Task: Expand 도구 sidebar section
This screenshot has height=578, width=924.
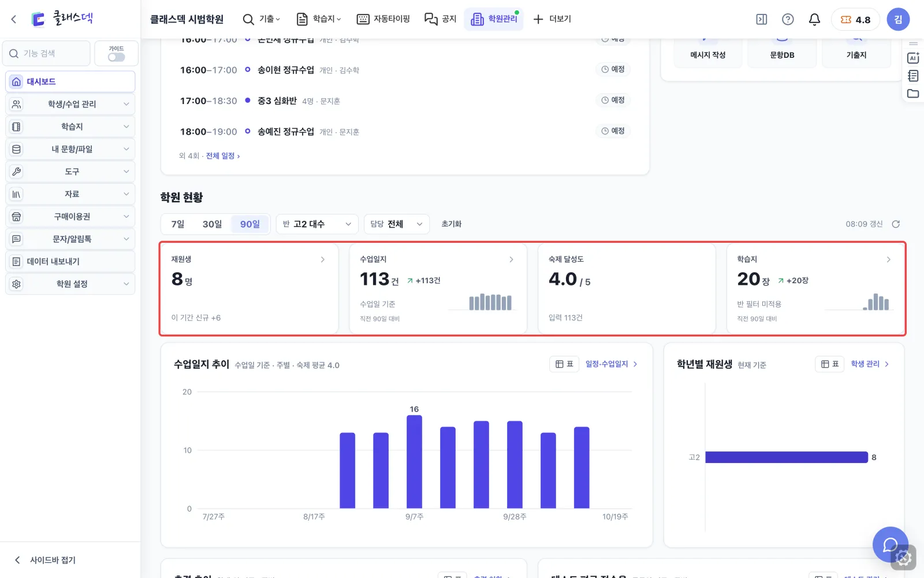Action: click(70, 172)
